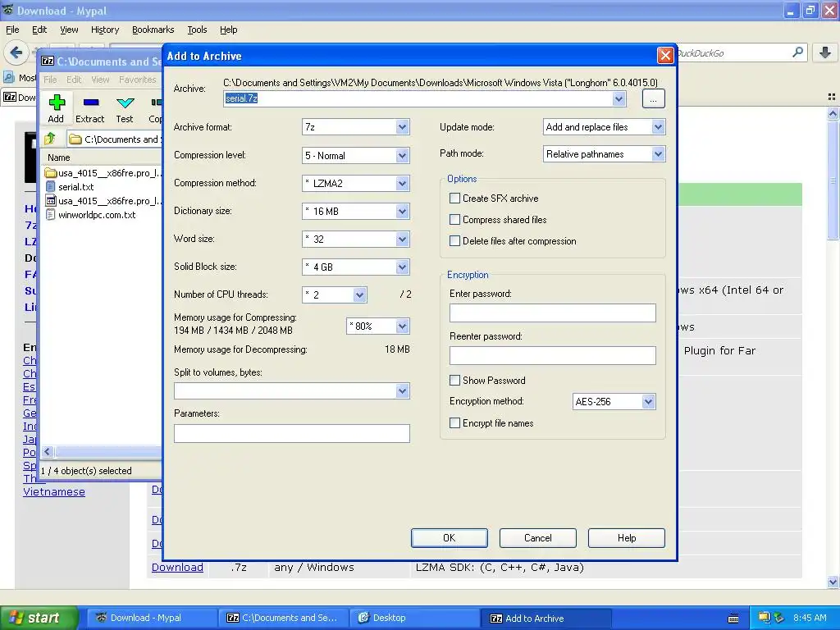Open the browser History menu
840x630 pixels.
tap(104, 30)
